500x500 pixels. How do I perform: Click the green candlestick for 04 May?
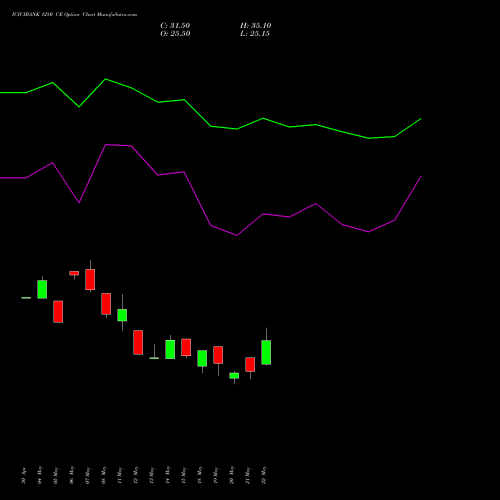(42, 289)
